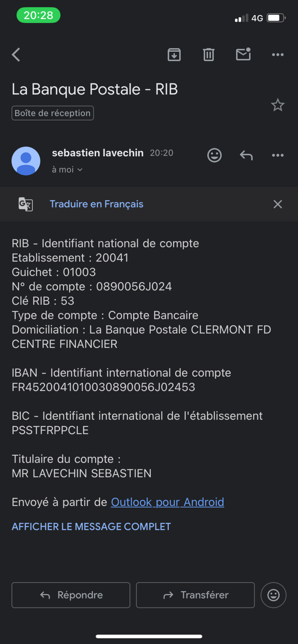Viewport: 298px width, 644px height.
Task: Expand the "à moi" recipient details
Action: 67,170
